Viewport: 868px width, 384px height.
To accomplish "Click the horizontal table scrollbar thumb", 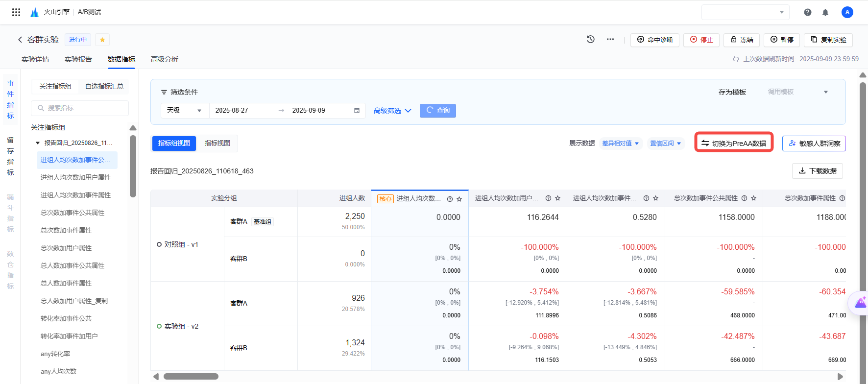I will coord(191,377).
